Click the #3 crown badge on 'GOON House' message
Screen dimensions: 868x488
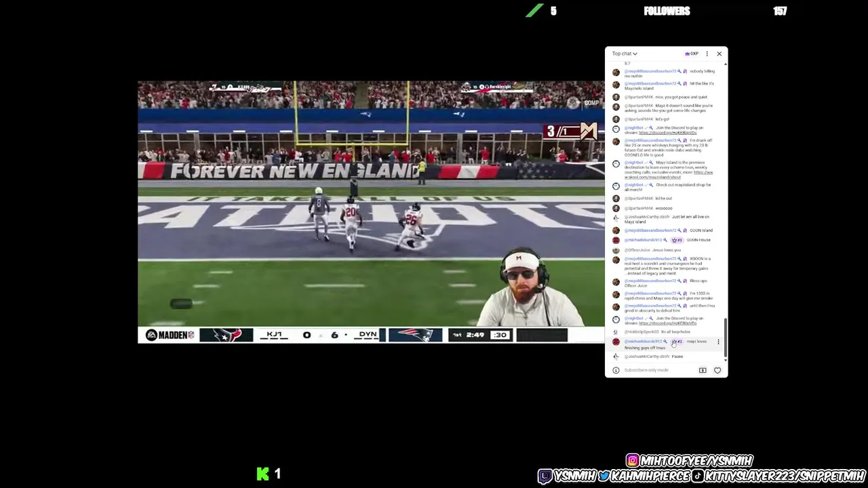pyautogui.click(x=677, y=240)
